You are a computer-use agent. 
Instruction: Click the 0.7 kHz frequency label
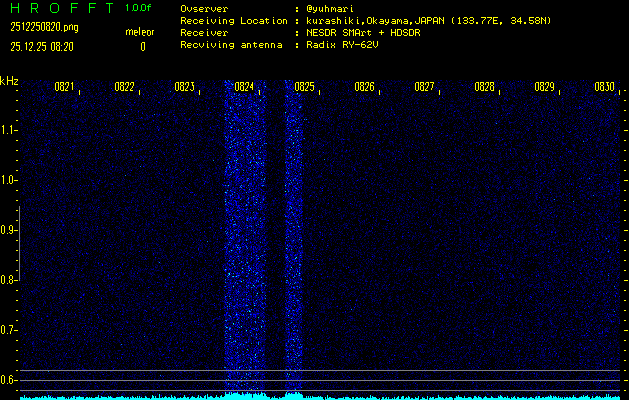tap(8, 330)
